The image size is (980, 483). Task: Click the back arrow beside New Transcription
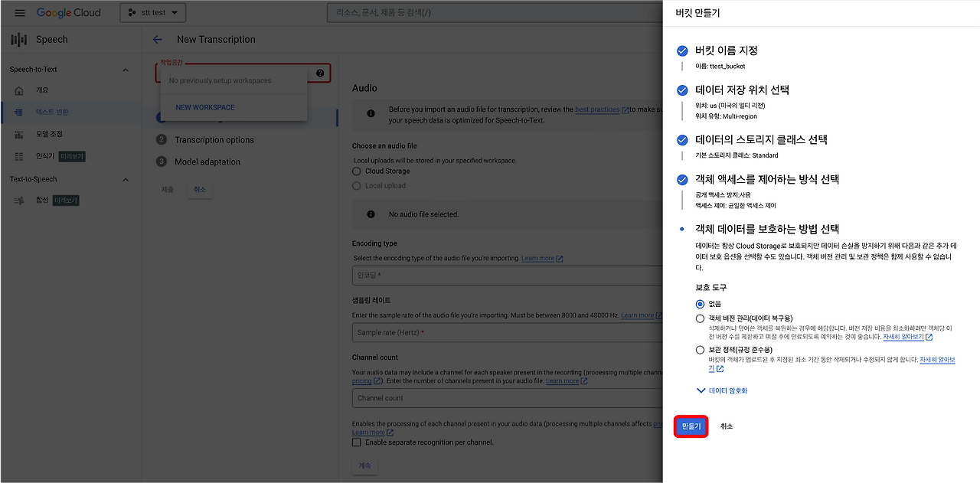point(156,39)
